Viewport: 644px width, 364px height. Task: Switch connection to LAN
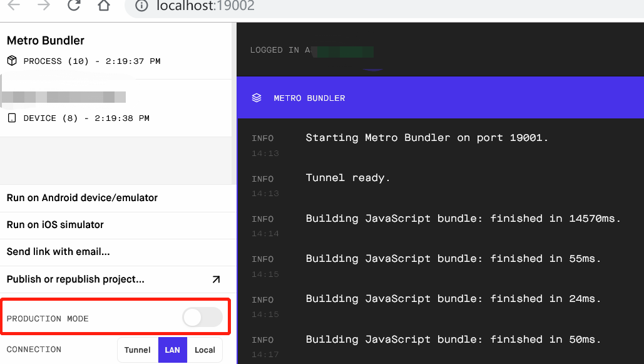point(173,350)
